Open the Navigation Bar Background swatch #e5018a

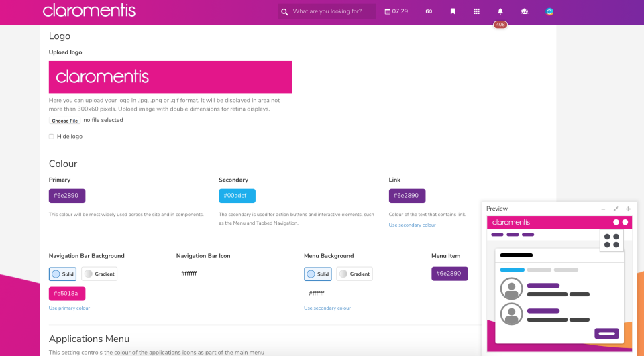pyautogui.click(x=67, y=294)
